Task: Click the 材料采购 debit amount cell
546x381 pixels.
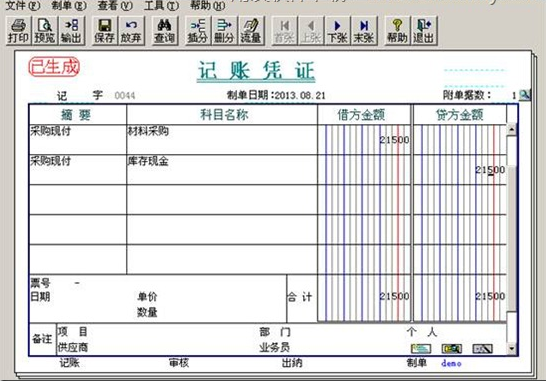Action: 364,140
